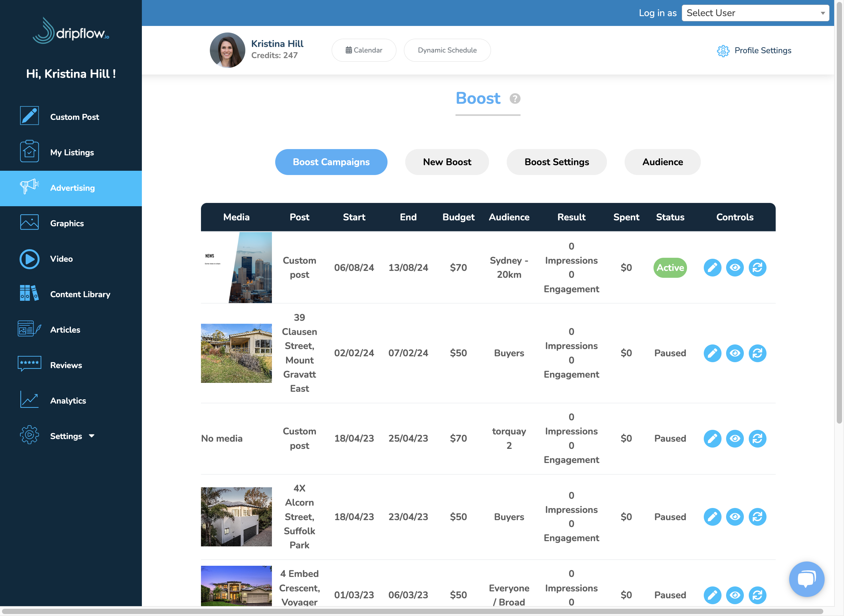Switch to the Audience tab
This screenshot has width=844, height=616.
point(662,162)
